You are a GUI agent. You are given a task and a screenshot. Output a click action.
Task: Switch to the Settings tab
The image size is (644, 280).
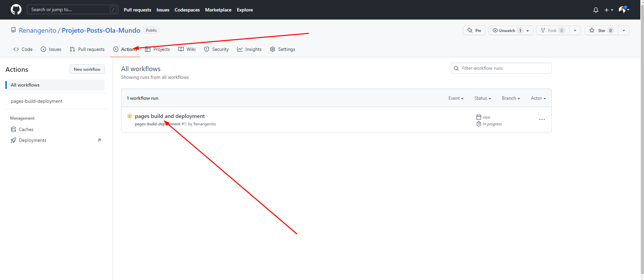(282, 49)
